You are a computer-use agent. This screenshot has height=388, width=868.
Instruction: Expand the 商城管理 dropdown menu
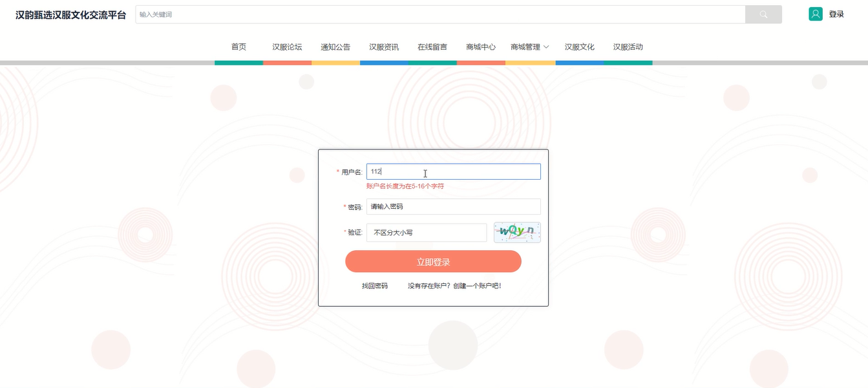click(526, 47)
